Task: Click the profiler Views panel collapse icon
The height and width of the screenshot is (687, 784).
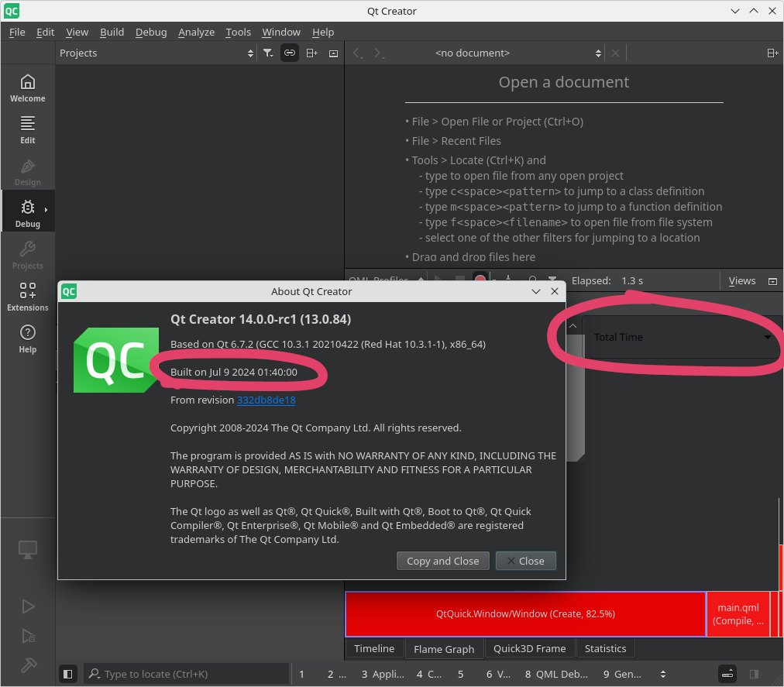Action: (772, 281)
